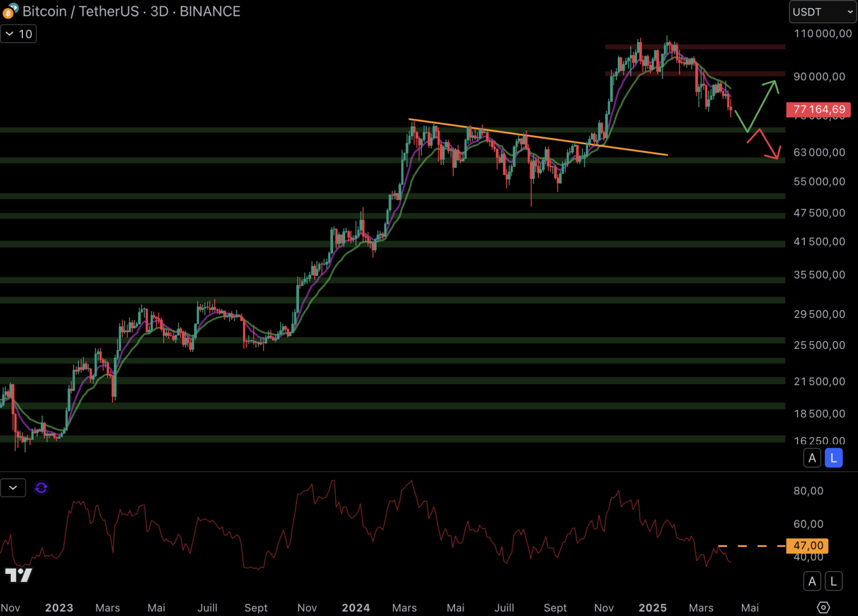
Task: Toggle auto scale A on RSI pane
Action: click(812, 581)
